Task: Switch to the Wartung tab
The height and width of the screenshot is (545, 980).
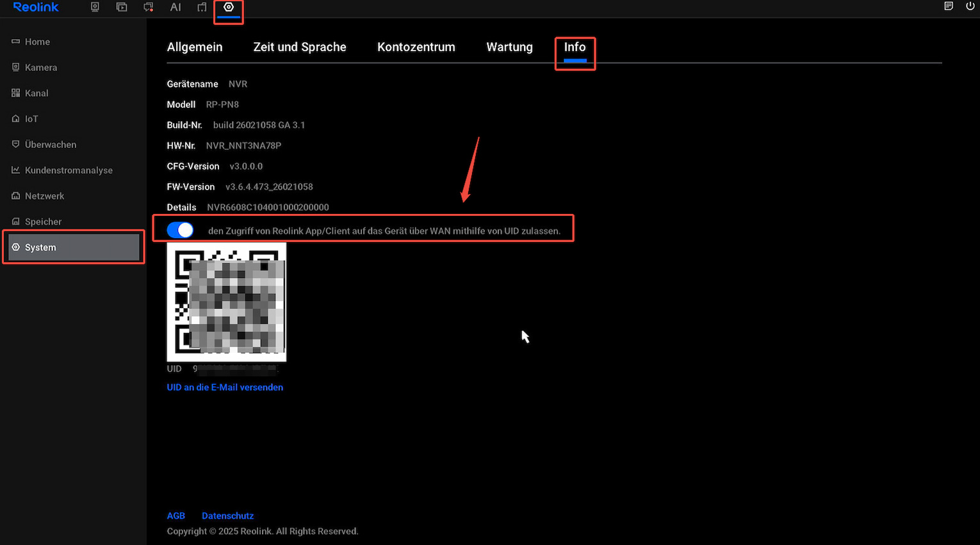Action: [509, 47]
